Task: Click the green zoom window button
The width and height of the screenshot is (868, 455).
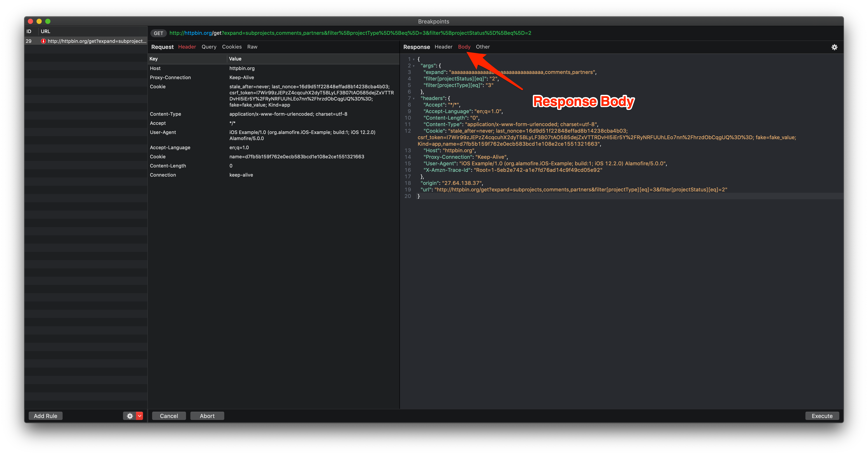Action: [x=48, y=21]
